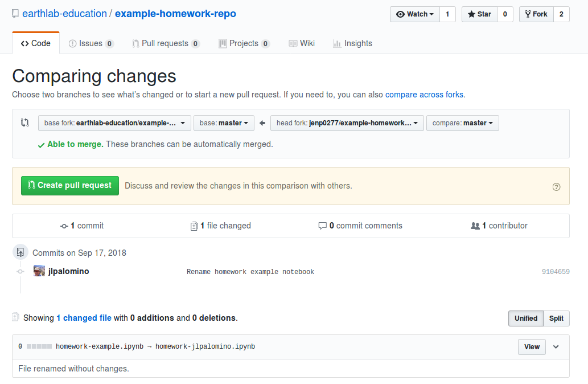Click the View file button

[532, 347]
